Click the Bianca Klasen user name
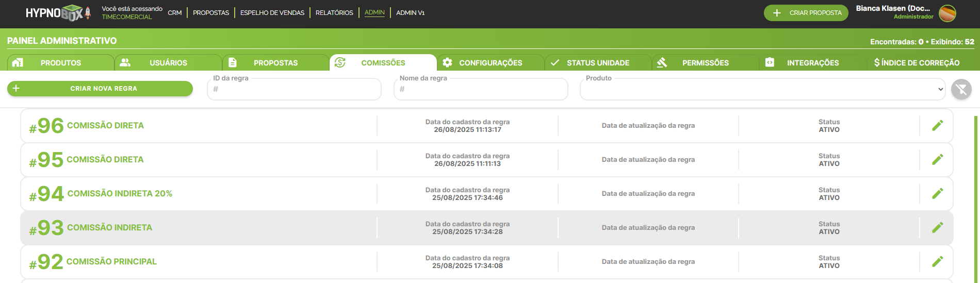The image size is (980, 283). coord(893,8)
